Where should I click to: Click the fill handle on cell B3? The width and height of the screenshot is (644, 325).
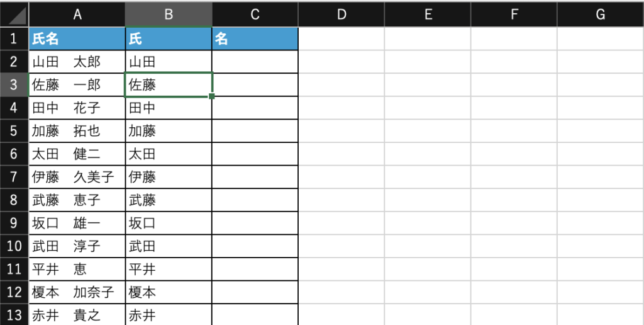pos(212,96)
